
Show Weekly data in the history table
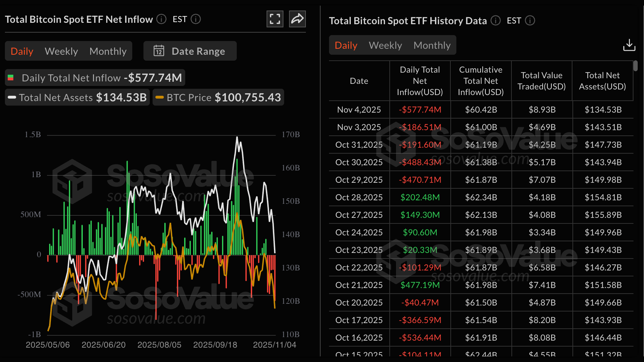(385, 45)
